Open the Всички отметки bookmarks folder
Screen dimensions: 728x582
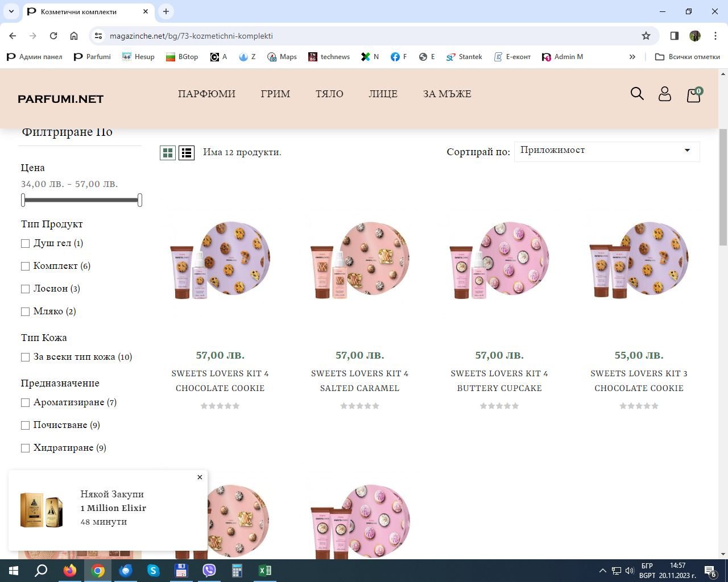[x=688, y=57]
